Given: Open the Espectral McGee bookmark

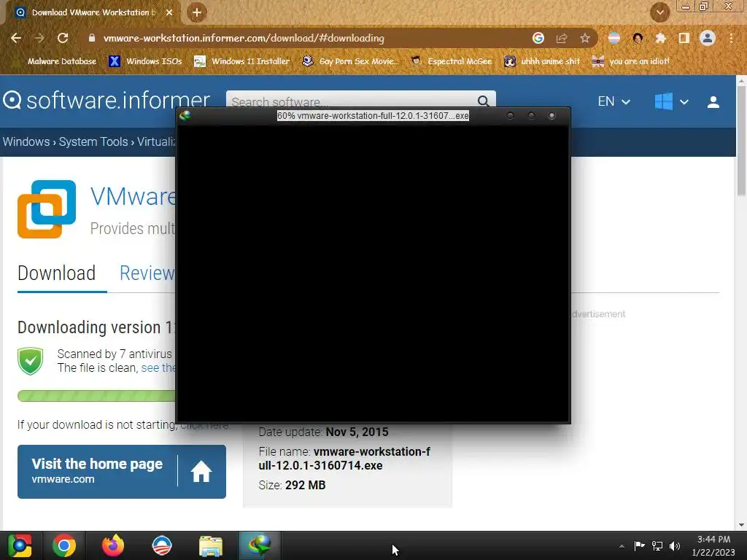Looking at the screenshot, I should (x=451, y=61).
